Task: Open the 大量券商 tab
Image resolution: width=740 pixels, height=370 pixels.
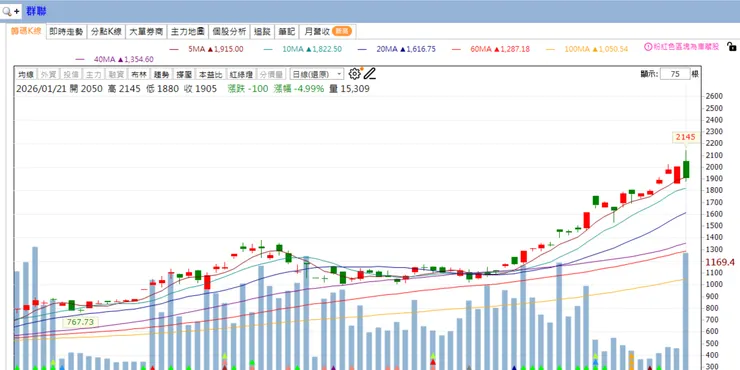Action: point(146,32)
